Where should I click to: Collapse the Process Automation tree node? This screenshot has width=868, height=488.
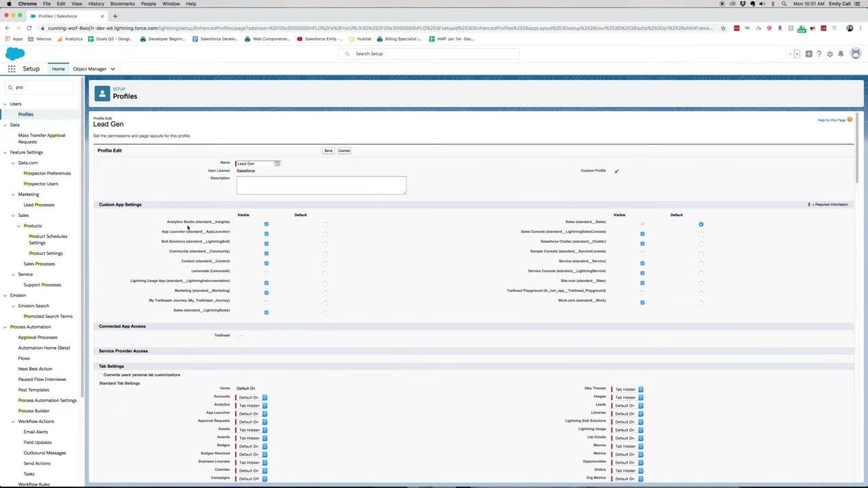[x=5, y=327]
